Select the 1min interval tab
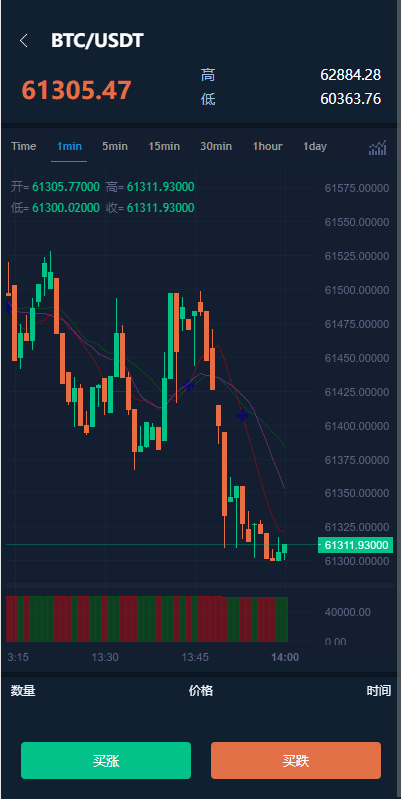This screenshot has width=401, height=799. pyautogui.click(x=69, y=146)
